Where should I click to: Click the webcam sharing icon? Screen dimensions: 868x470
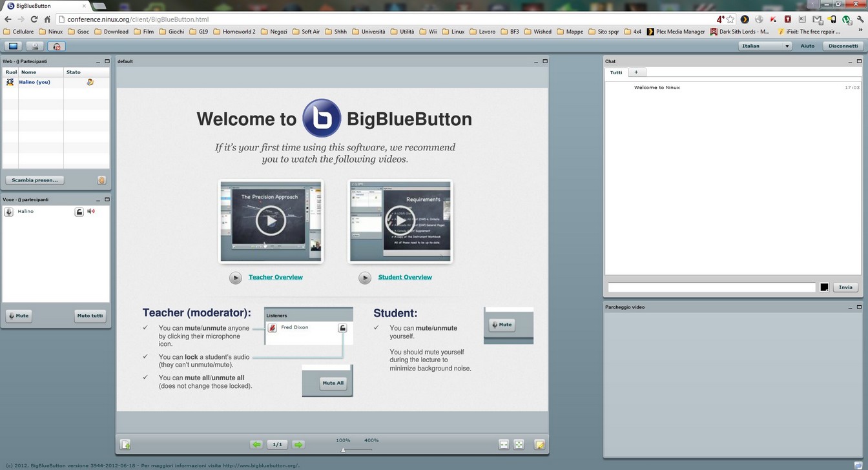pyautogui.click(x=35, y=46)
